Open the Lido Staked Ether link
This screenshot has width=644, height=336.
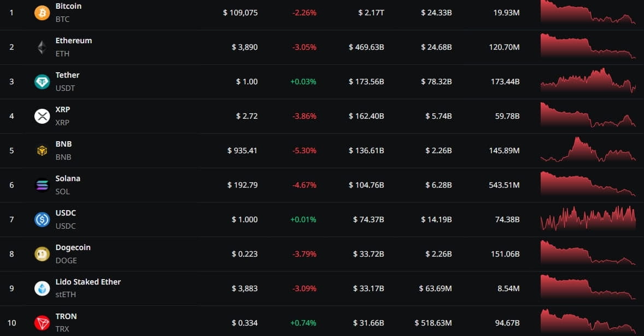[88, 282]
